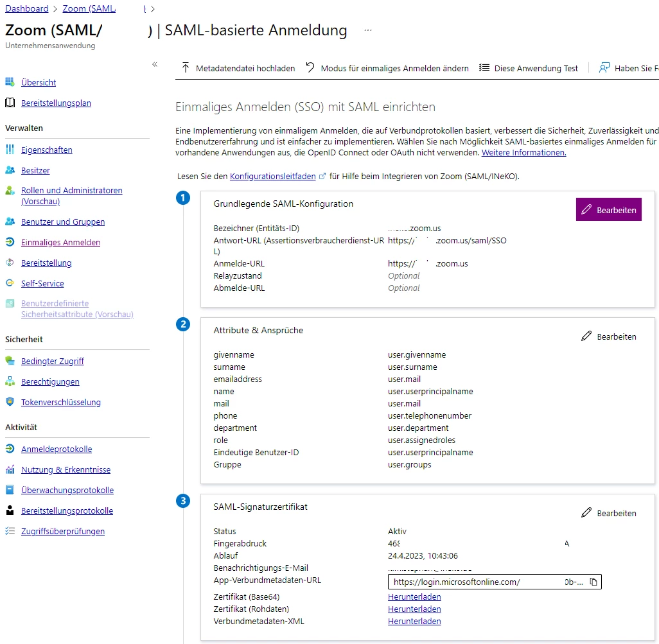Open Anmeldeprotokolle under Aktivität
Image resolution: width=659 pixels, height=644 pixels.
pos(57,449)
